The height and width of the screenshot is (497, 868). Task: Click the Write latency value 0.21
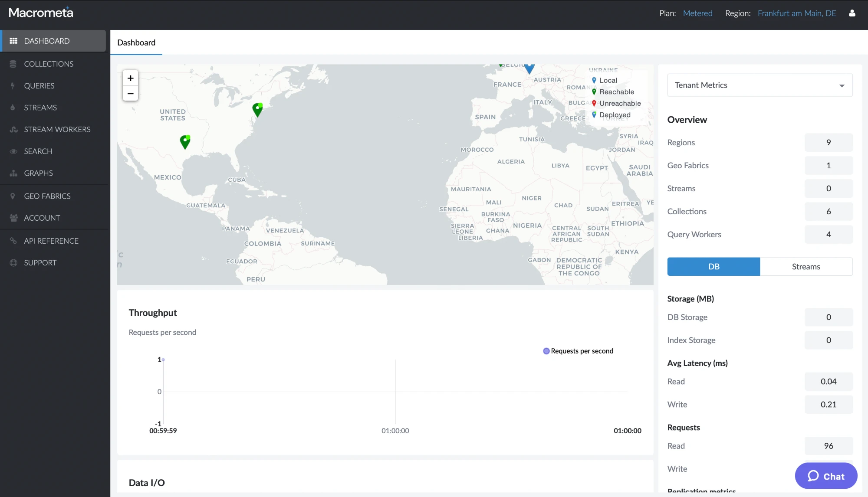(x=829, y=404)
